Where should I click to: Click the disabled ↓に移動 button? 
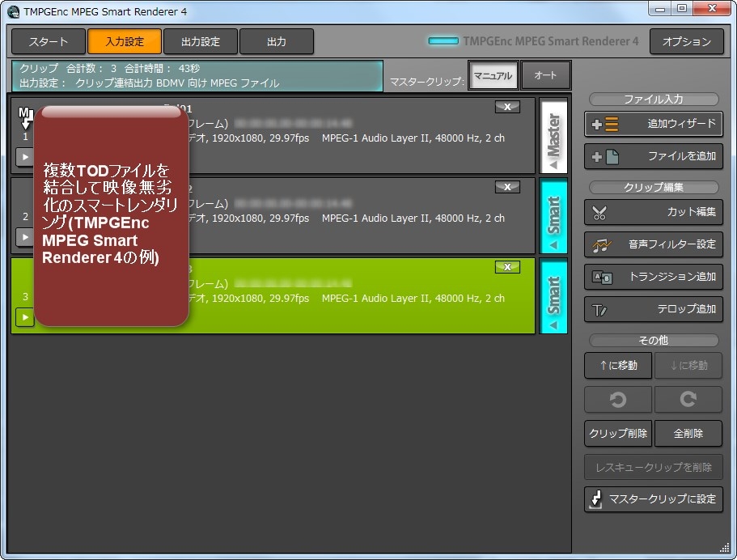coord(688,365)
